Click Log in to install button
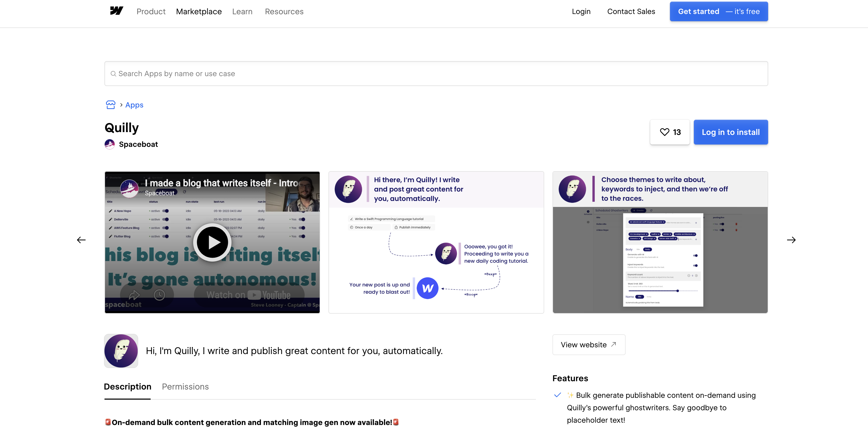The width and height of the screenshot is (868, 432). (x=731, y=132)
